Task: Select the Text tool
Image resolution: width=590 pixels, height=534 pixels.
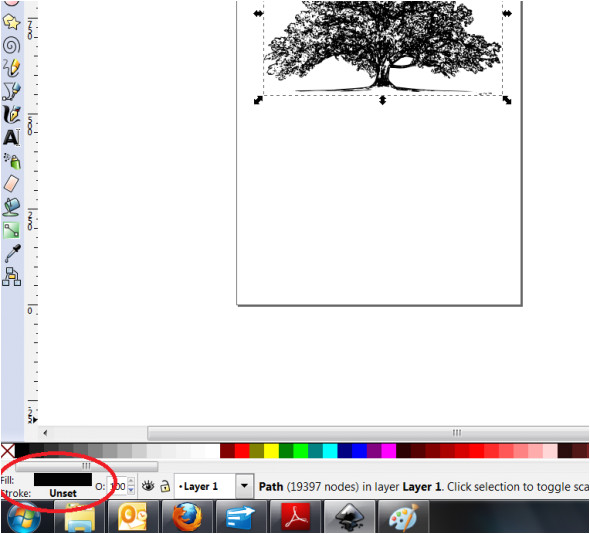Action: pyautogui.click(x=11, y=137)
